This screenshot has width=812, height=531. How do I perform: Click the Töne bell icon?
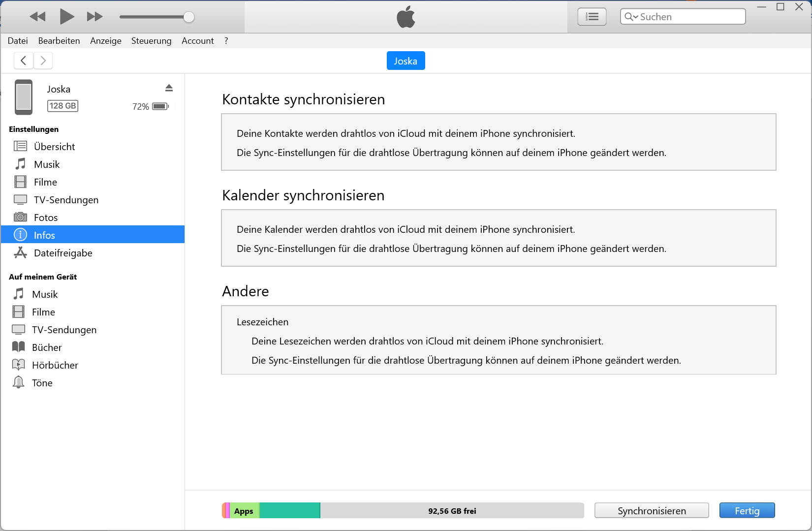[18, 382]
